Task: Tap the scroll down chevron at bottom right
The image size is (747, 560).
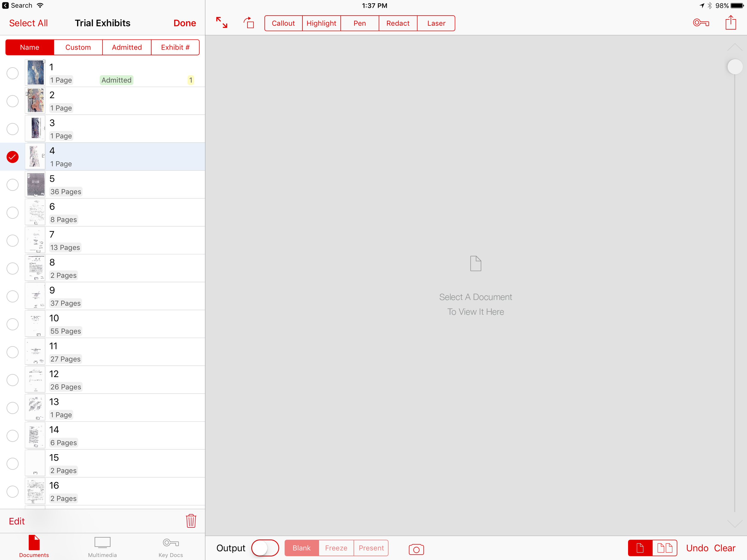Action: 734,523
